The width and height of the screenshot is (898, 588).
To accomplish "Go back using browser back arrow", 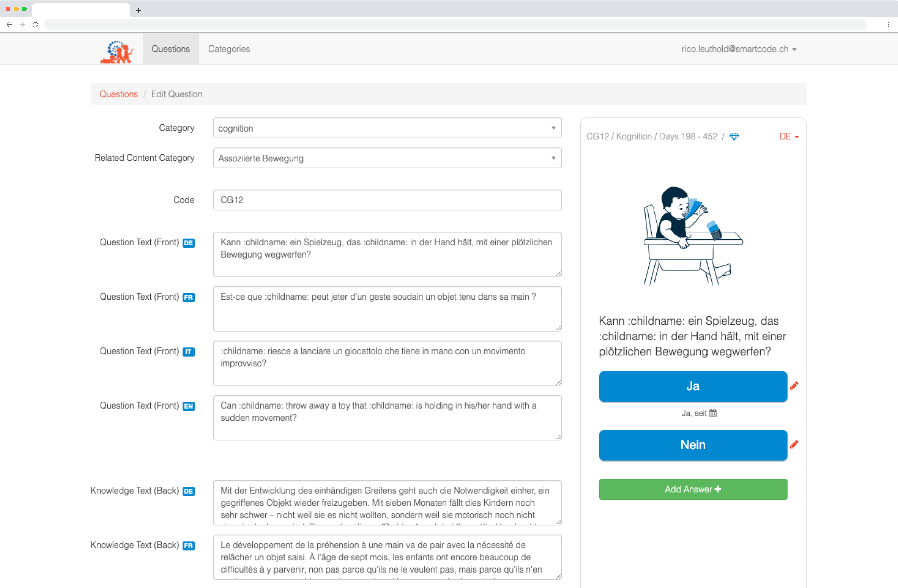I will pyautogui.click(x=9, y=24).
